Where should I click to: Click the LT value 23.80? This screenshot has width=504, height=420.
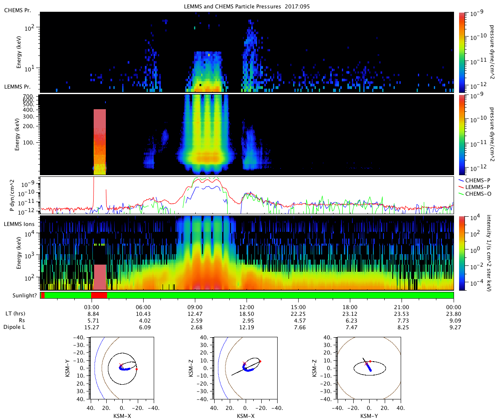point(454,314)
